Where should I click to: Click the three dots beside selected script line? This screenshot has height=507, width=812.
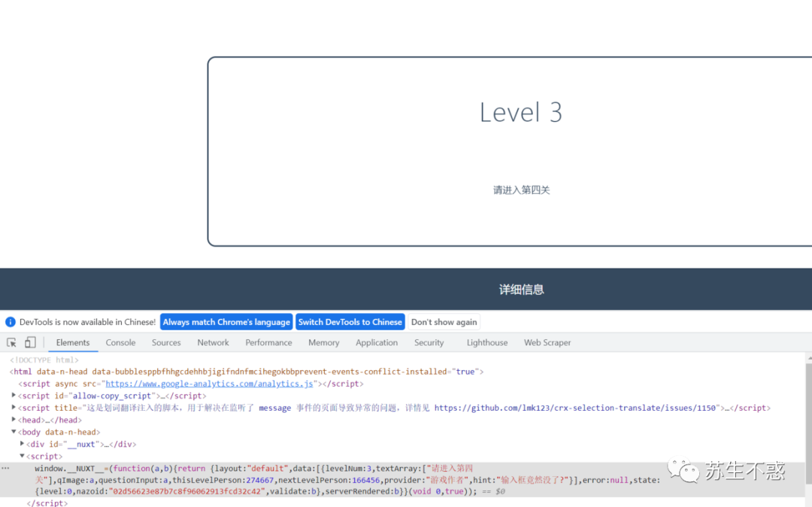point(5,468)
